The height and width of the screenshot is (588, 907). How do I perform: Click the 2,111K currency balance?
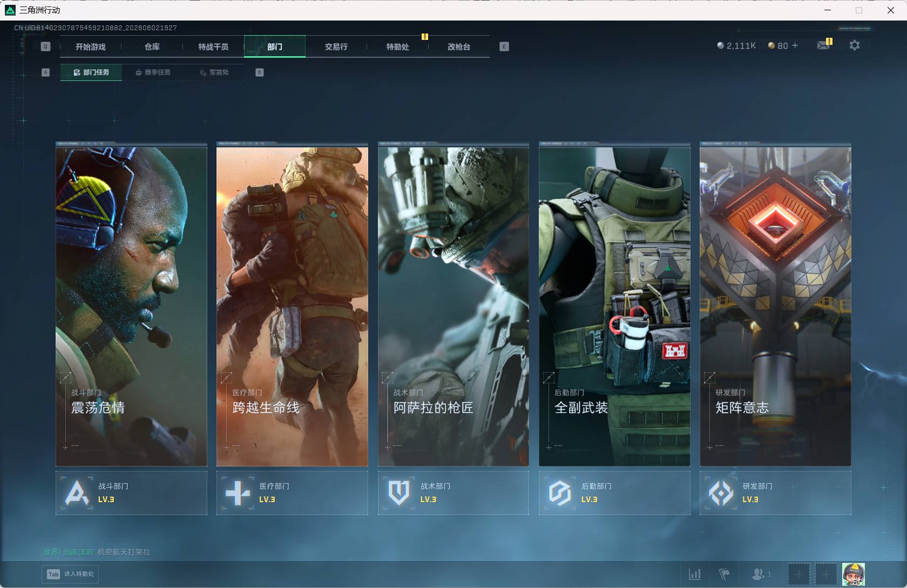736,46
